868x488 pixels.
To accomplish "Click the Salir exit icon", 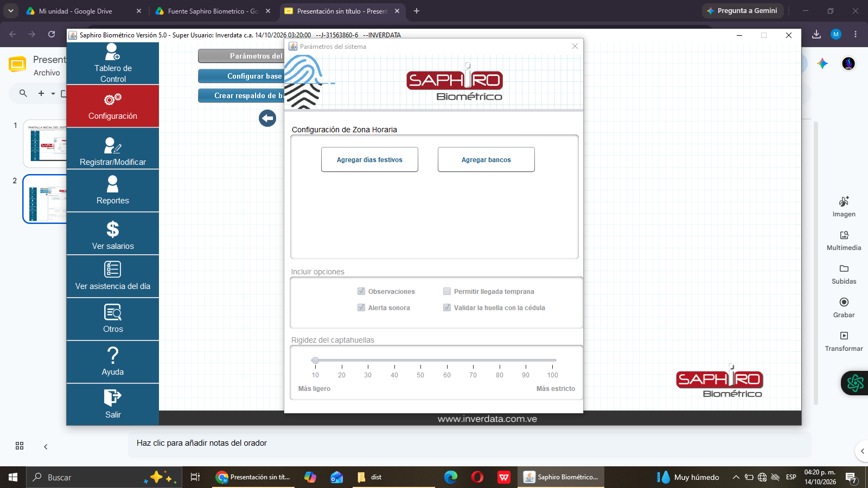I will 113,397.
